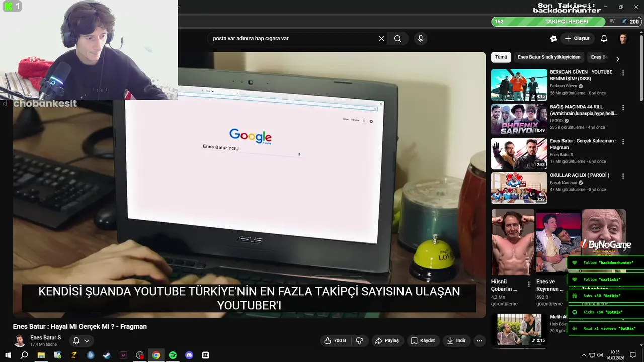Open Gerçek Kahraman Fragman thumbnail
Image resolution: width=644 pixels, height=362 pixels.
click(519, 154)
